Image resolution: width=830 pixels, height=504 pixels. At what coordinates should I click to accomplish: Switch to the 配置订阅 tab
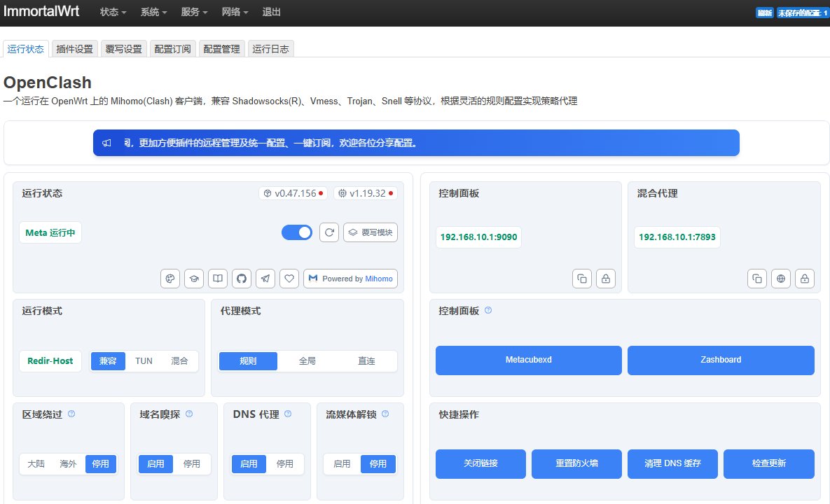tap(172, 49)
